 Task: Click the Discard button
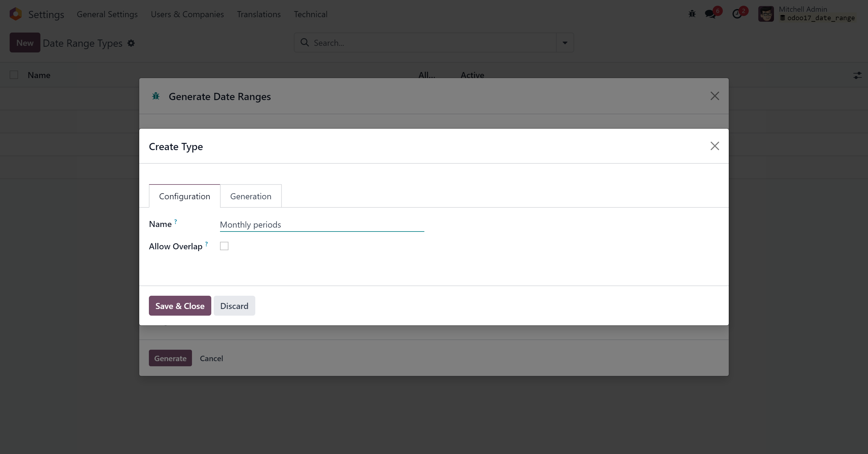point(234,306)
